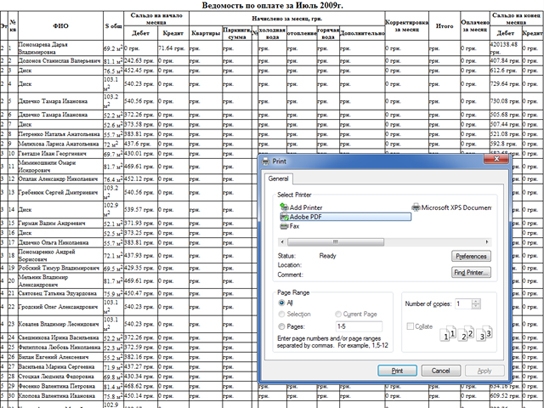This screenshot has width=544, height=408.
Task: Select the Pages radio button
Action: point(282,326)
